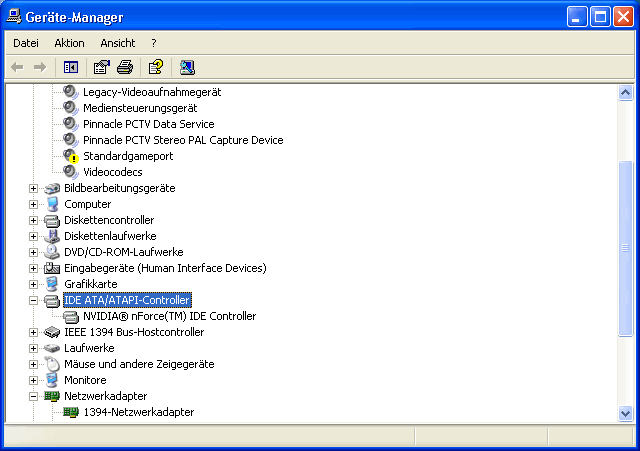Expand the Eingabegeräte (Human Interface Devices) node
Image resolution: width=640 pixels, height=451 pixels.
click(33, 269)
